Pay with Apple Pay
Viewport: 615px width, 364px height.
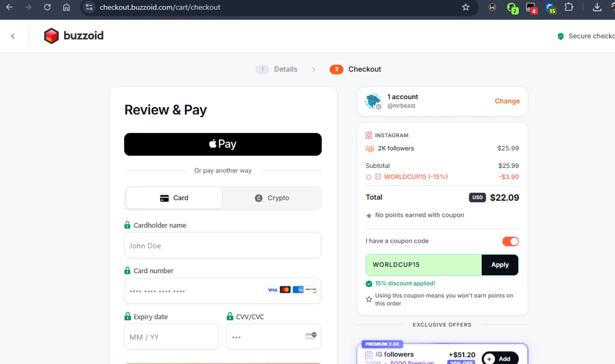pos(223,144)
